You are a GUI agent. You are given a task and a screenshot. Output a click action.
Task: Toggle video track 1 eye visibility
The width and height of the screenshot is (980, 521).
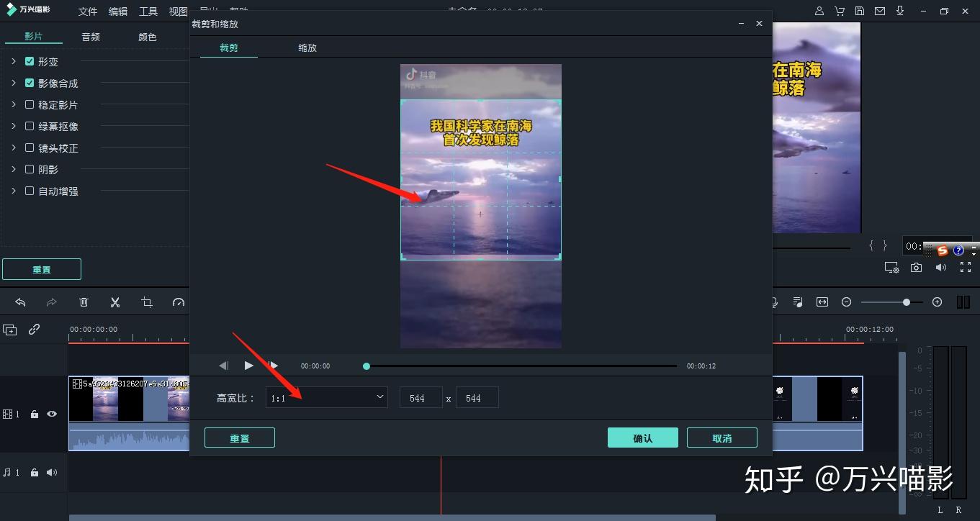[x=52, y=414]
